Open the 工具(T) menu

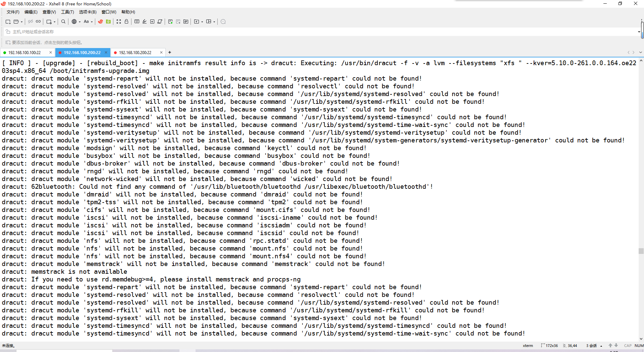coord(67,12)
